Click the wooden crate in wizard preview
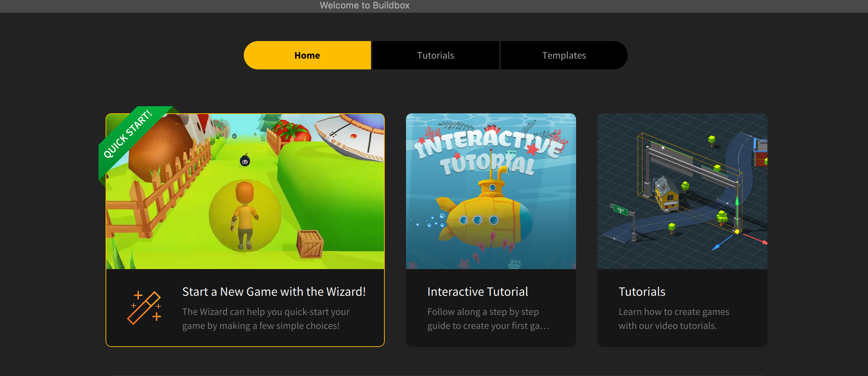This screenshot has width=868, height=376. click(310, 244)
